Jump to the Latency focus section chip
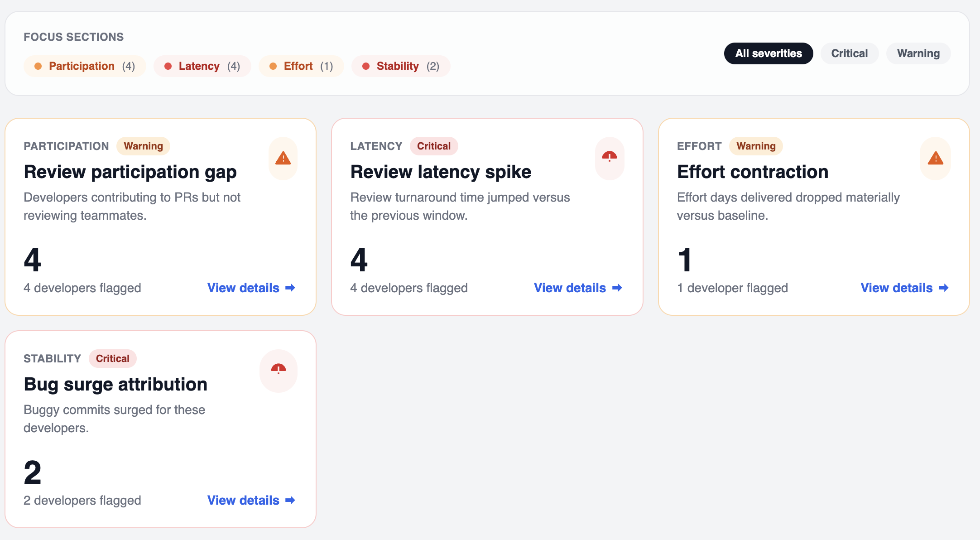This screenshot has height=540, width=980. (202, 66)
